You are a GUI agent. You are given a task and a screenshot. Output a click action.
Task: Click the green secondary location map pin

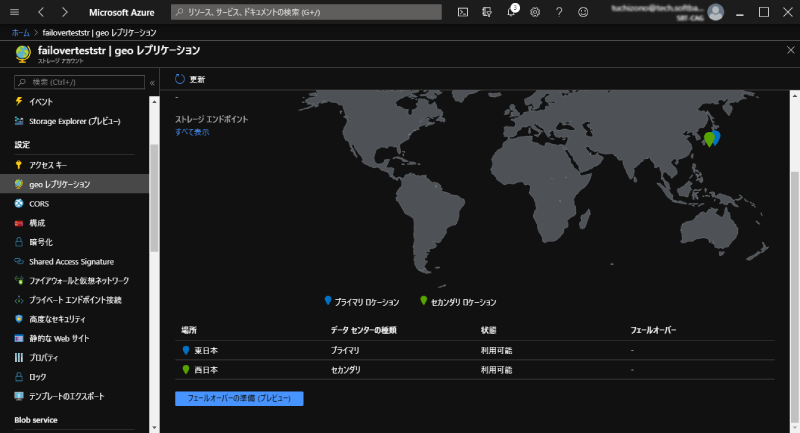point(709,139)
